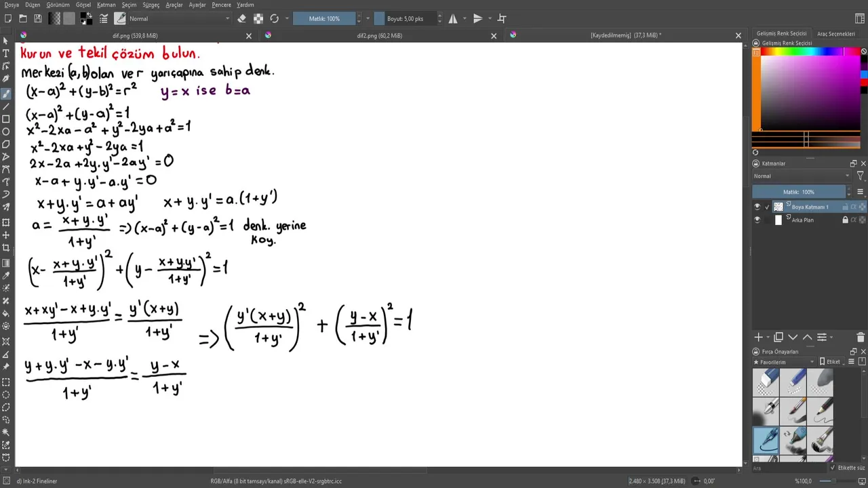Image resolution: width=868 pixels, height=488 pixels.
Task: Open the Süzgeç menu
Action: tap(151, 5)
